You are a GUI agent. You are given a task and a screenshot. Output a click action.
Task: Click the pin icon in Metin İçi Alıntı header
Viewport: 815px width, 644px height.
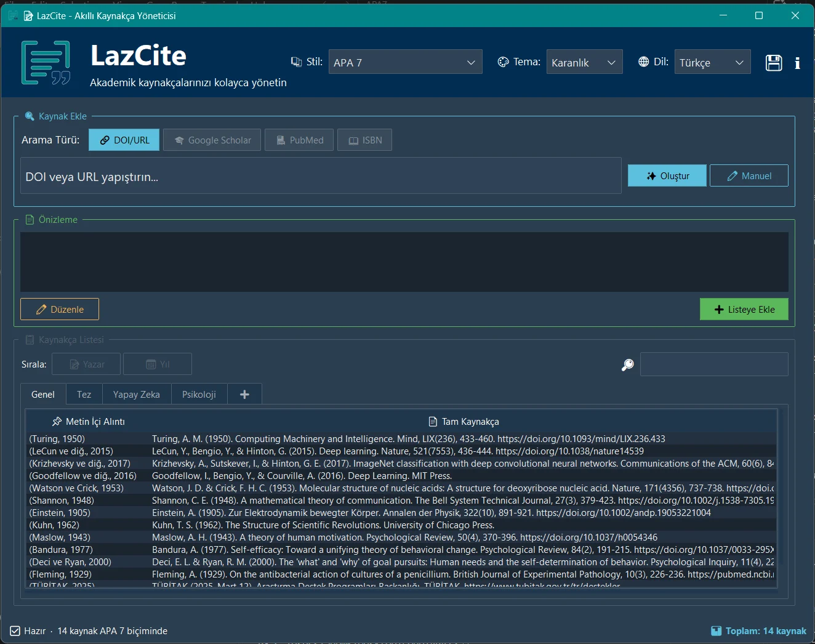click(57, 422)
